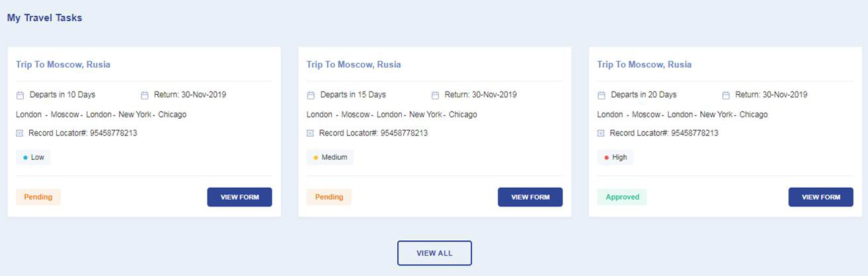Screen dimensions: 868x276
Task: Click Return date calendar icon in third card
Action: coord(726,95)
